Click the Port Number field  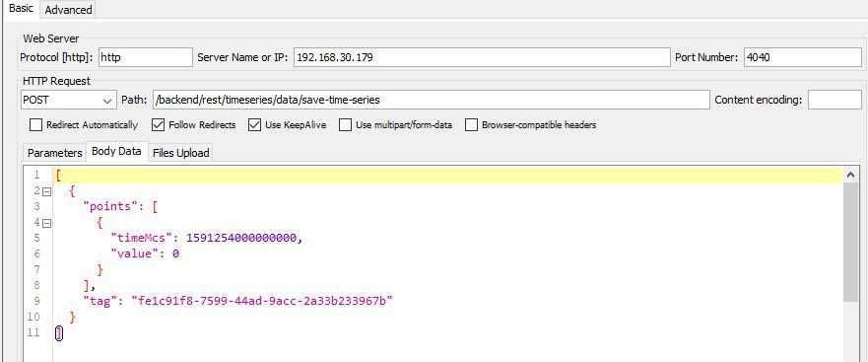tap(802, 57)
